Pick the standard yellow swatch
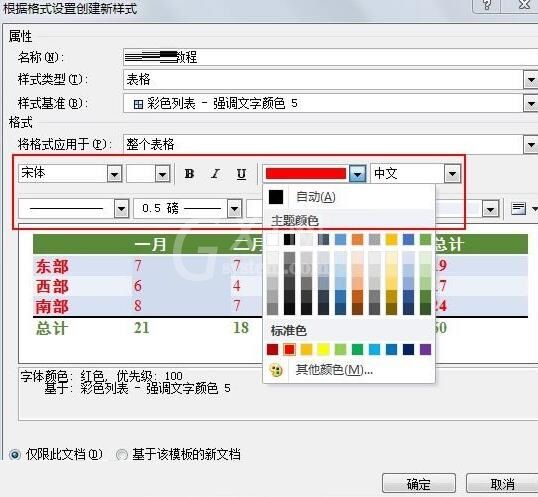 pyautogui.click(x=323, y=350)
